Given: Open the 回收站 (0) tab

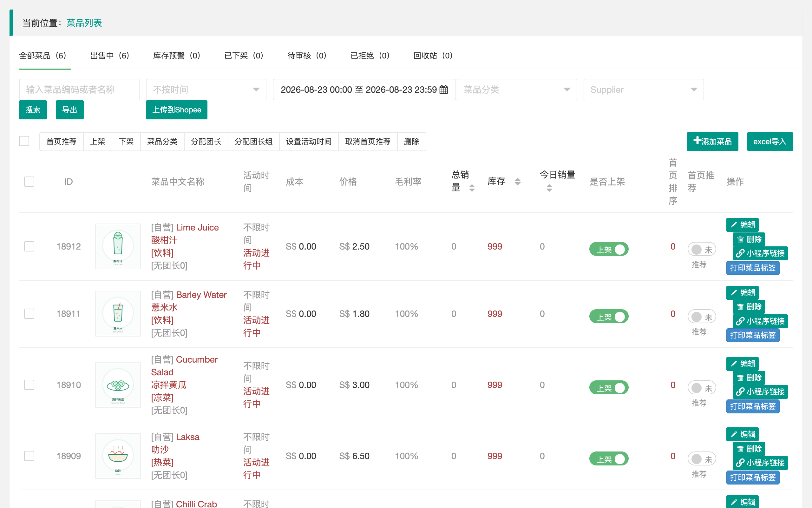Looking at the screenshot, I should [433, 56].
